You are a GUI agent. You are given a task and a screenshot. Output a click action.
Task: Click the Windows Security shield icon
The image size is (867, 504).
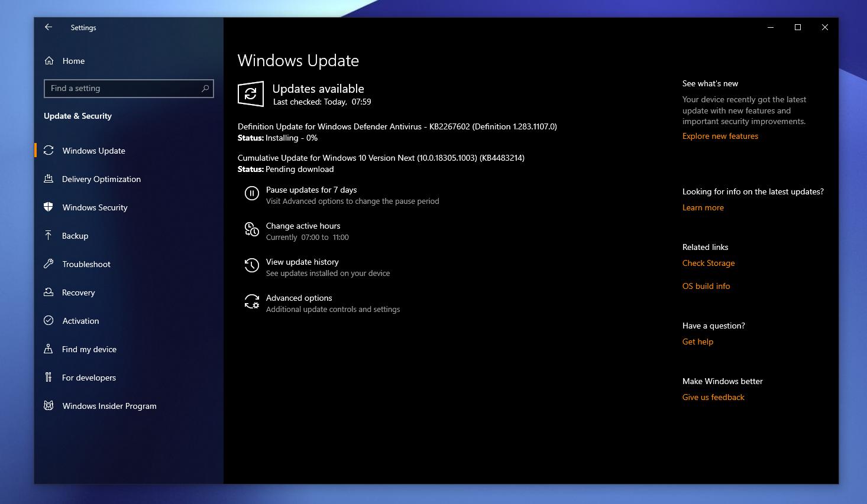click(x=48, y=207)
